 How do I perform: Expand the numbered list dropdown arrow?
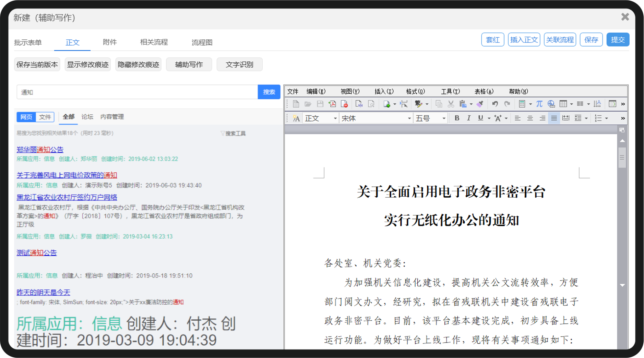(x=607, y=119)
